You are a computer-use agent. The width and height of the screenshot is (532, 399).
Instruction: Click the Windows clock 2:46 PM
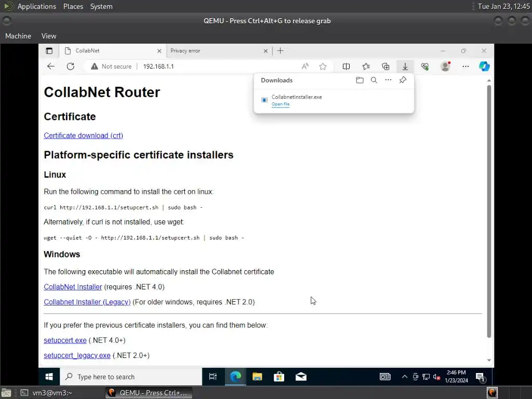456,377
